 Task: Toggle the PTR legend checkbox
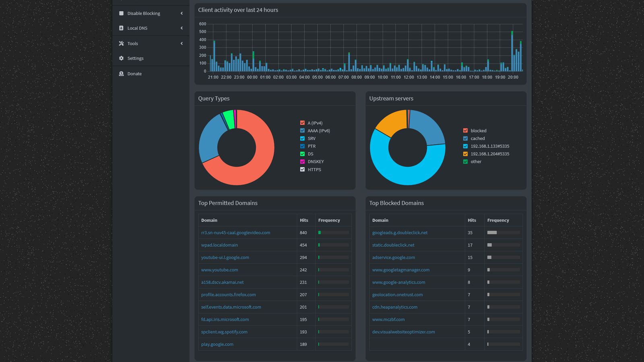(302, 146)
